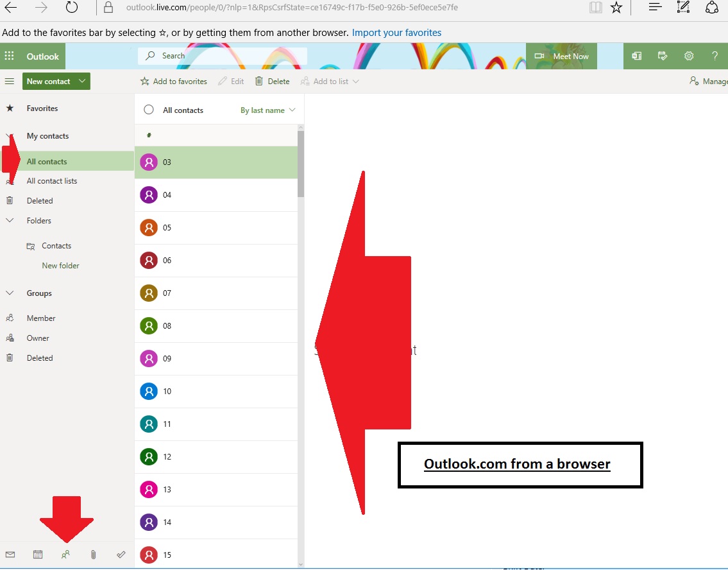728x570 pixels.
Task: Select contact 06 in the list
Action: 216,261
